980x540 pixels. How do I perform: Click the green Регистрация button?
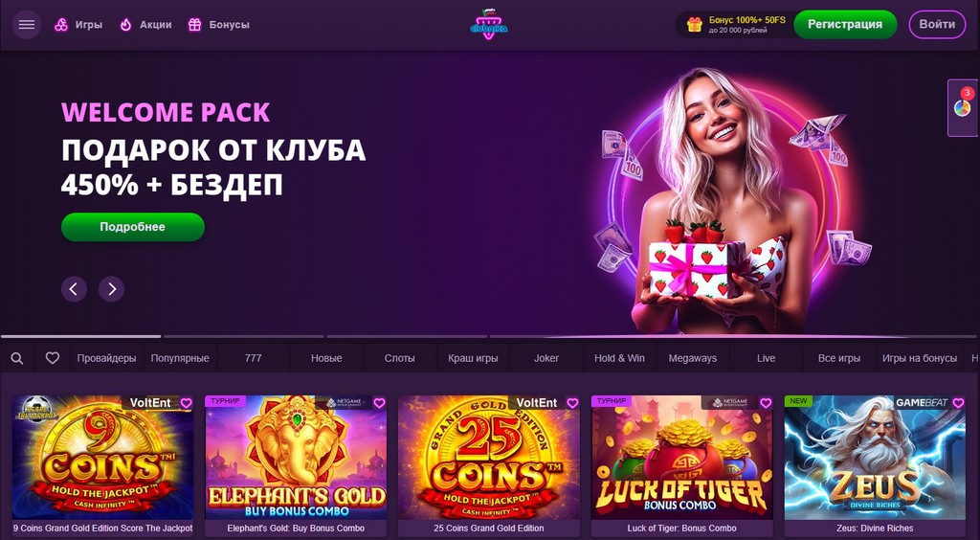(x=845, y=24)
